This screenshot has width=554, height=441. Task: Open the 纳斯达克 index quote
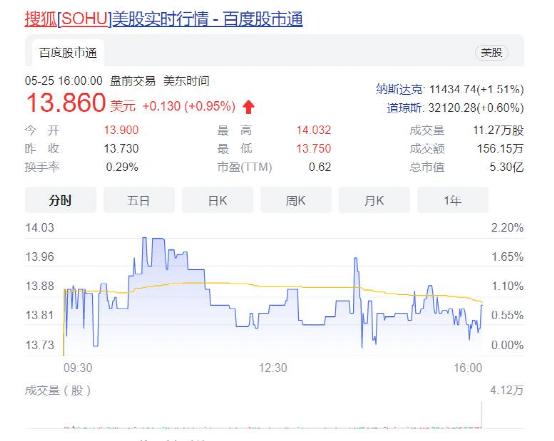pyautogui.click(x=399, y=89)
